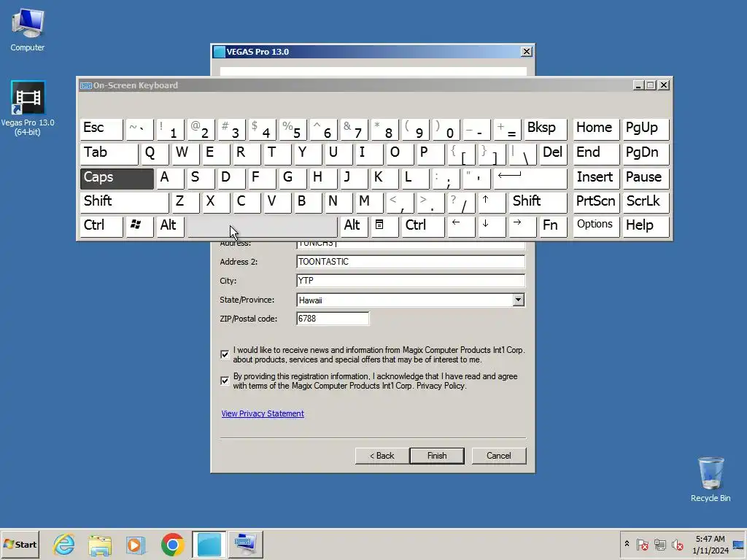Toggle the right Shift key
The width and height of the screenshot is (747, 560).
(538, 203)
